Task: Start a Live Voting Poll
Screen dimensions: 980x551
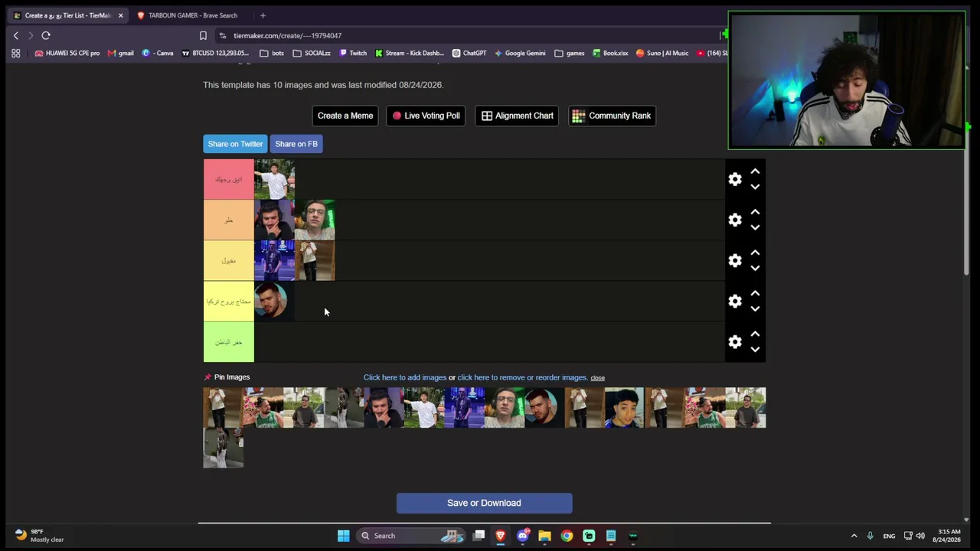Action: pyautogui.click(x=426, y=116)
